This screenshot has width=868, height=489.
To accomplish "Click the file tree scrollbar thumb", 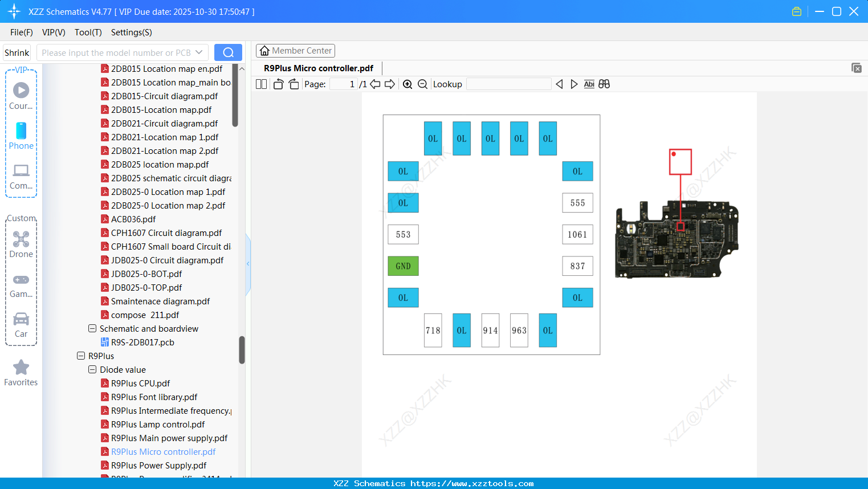I will (242, 350).
